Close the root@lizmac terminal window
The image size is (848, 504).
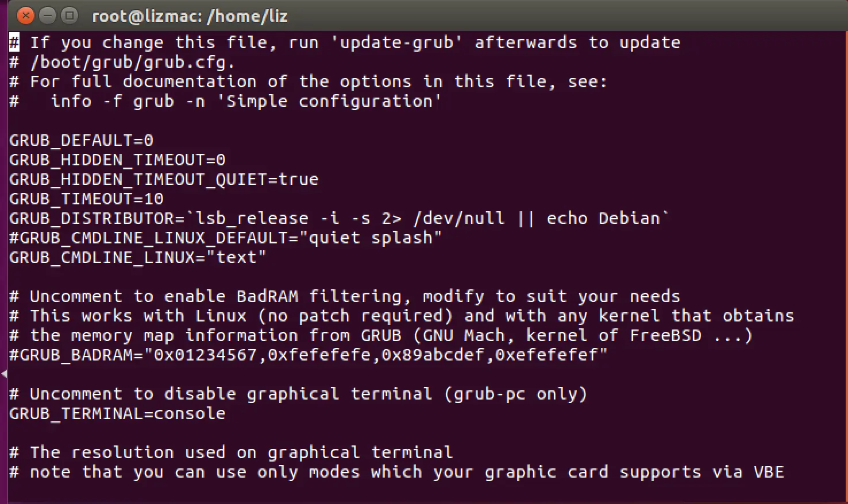[x=26, y=15]
